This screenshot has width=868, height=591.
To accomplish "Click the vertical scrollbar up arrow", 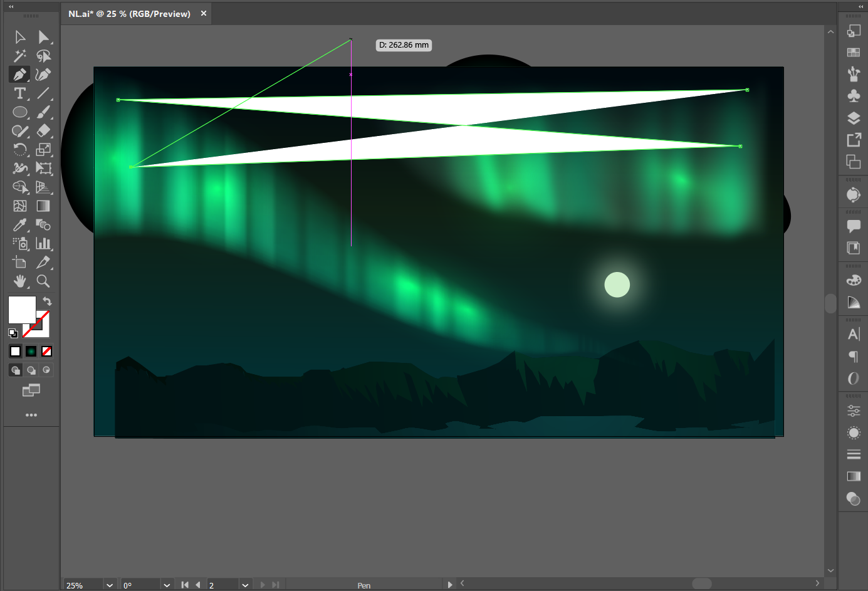I will [830, 31].
